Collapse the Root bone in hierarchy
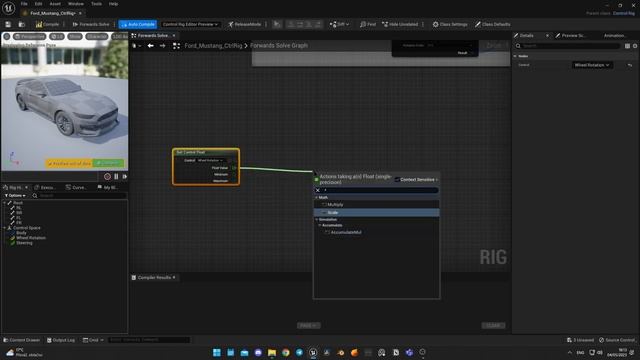This screenshot has height=360, width=640. (x=5, y=203)
